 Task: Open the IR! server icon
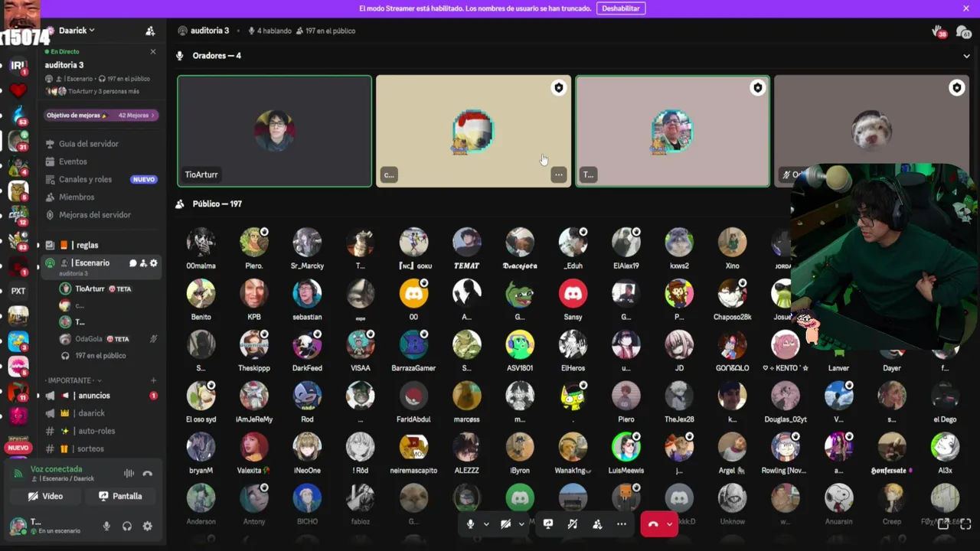tap(18, 66)
